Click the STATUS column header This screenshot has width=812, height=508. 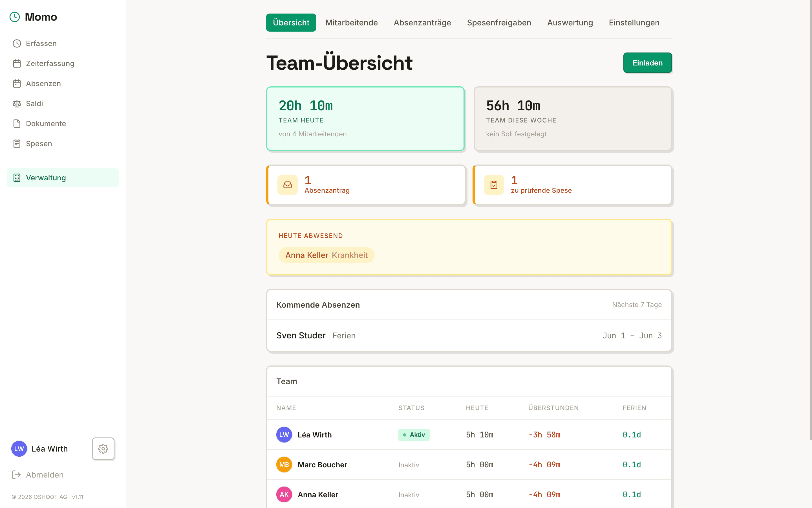[411, 408]
